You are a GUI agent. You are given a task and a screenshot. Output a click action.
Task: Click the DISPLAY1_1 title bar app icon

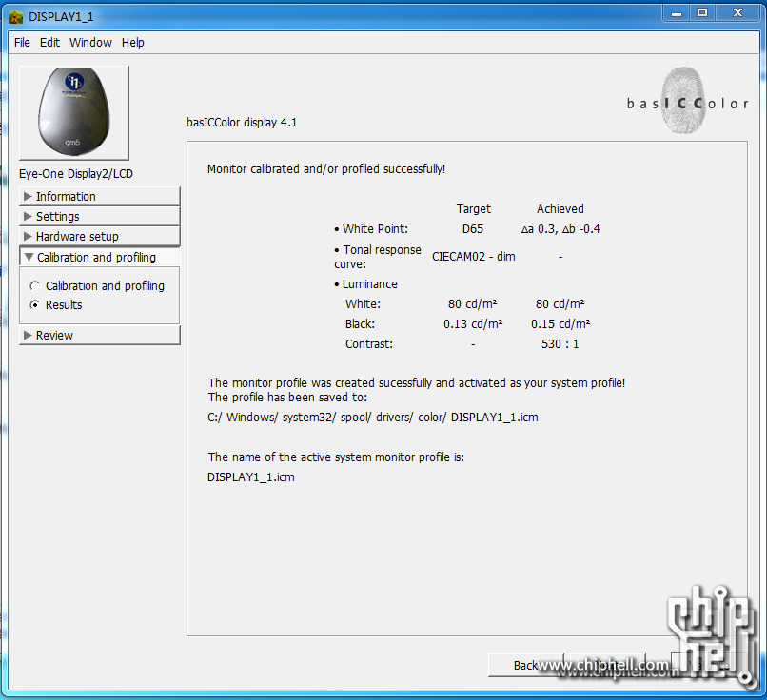[15, 16]
